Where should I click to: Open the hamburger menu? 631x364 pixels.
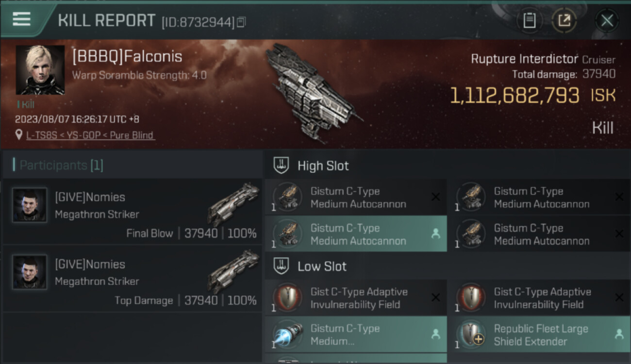[x=22, y=19]
